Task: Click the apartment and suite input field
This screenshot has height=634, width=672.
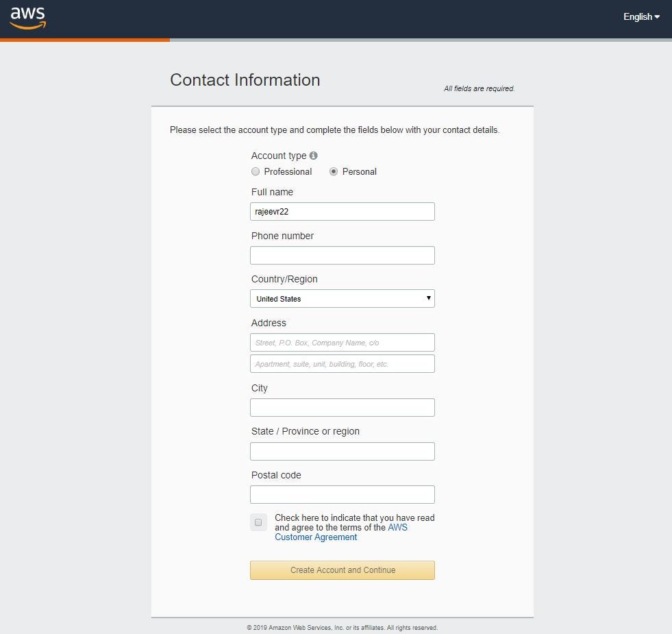Action: coord(343,363)
